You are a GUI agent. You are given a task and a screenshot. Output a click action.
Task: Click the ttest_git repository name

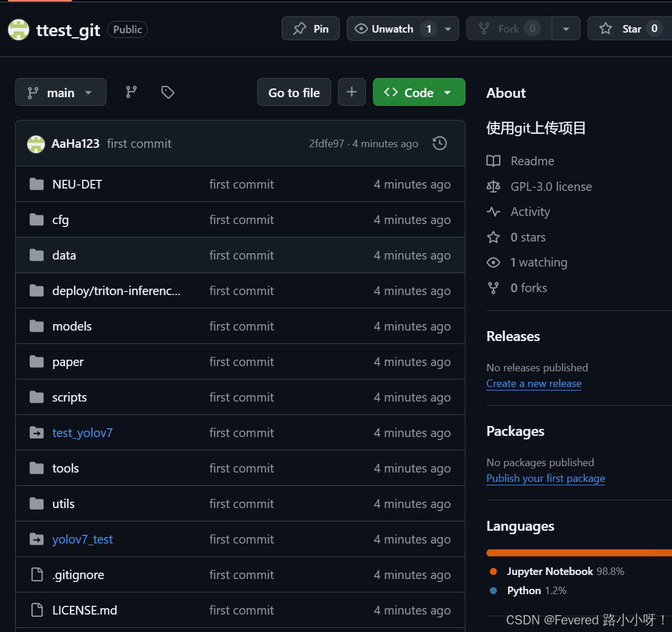[x=67, y=30]
